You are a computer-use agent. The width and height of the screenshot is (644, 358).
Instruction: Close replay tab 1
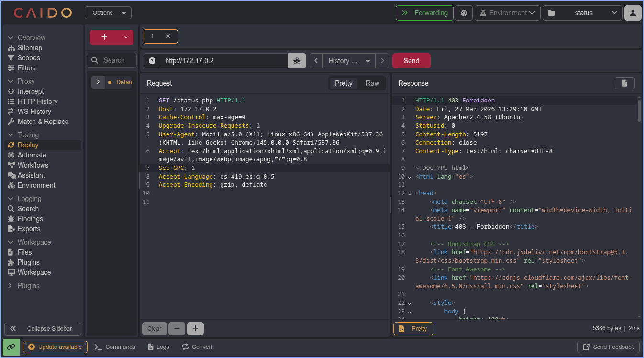(x=168, y=36)
